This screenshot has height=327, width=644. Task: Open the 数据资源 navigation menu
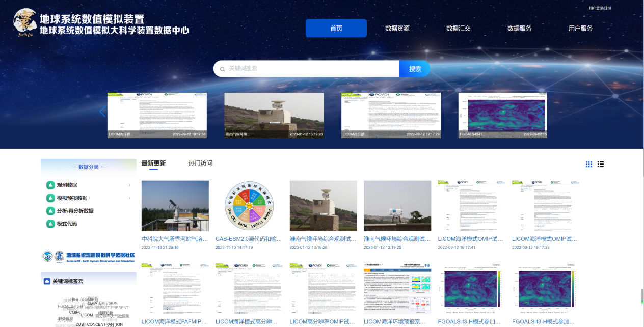[397, 29]
